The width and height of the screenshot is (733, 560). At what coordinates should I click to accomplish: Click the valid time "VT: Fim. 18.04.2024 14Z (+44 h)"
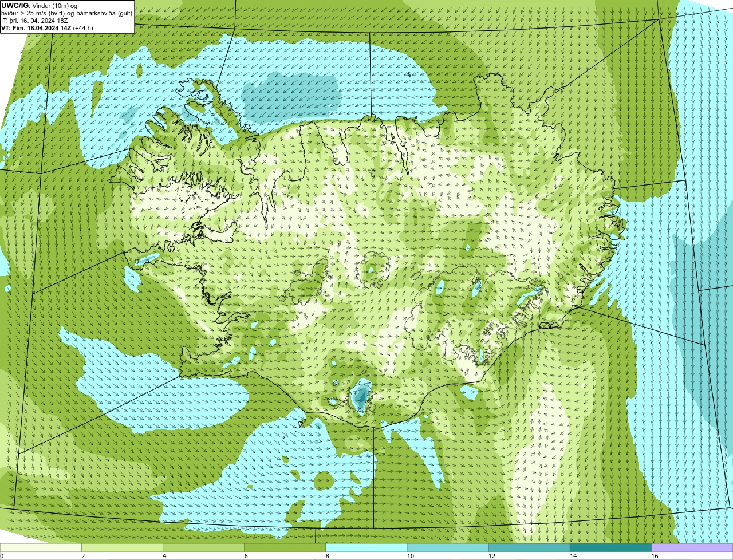click(x=47, y=27)
